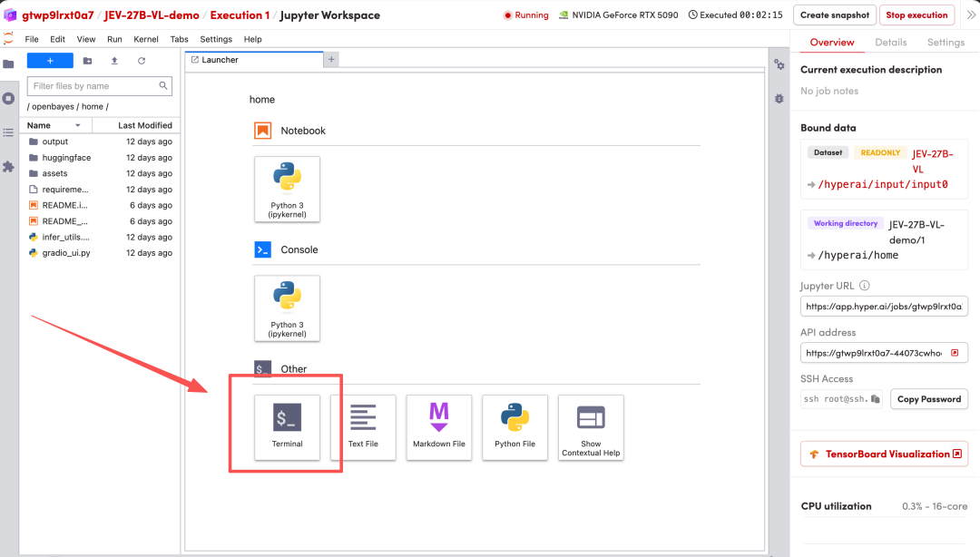The height and width of the screenshot is (557, 980).
Task: Launch Python 3 notebook under Notebook
Action: click(287, 190)
